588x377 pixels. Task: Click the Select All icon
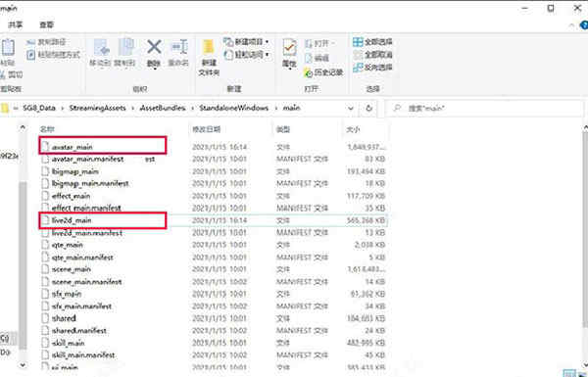pos(358,42)
